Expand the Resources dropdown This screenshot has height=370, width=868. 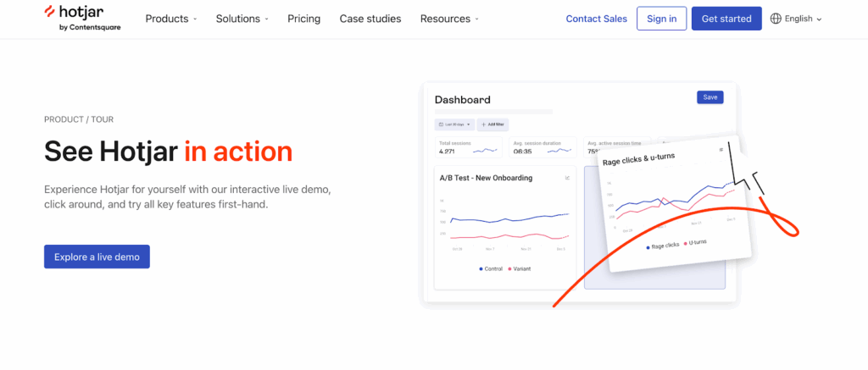[449, 19]
